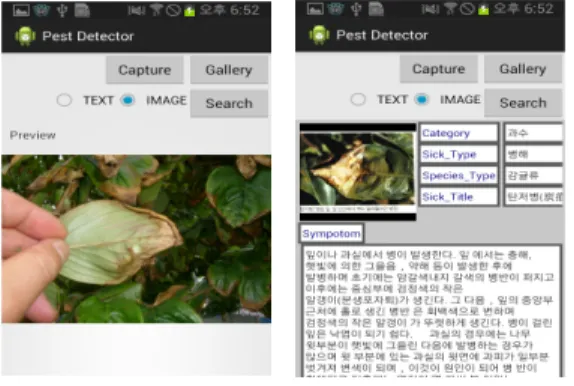
Task: Tap Capture button on left phone screen
Action: [x=145, y=70]
